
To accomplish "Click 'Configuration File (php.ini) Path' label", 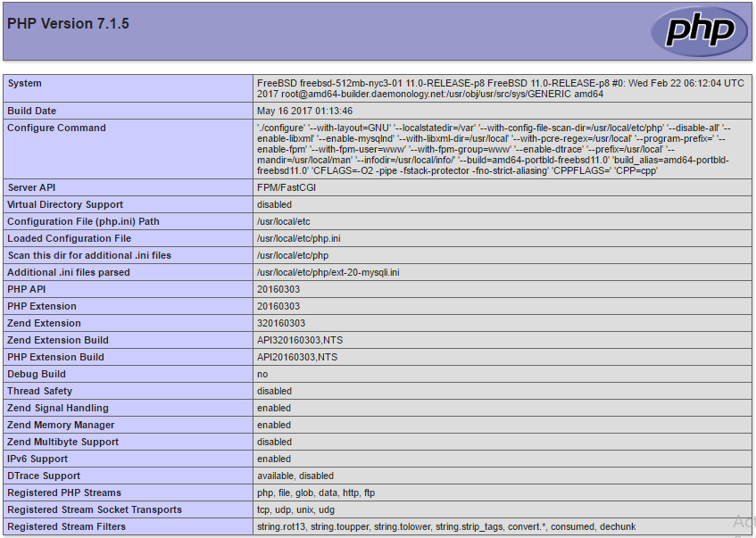I will coord(83,221).
